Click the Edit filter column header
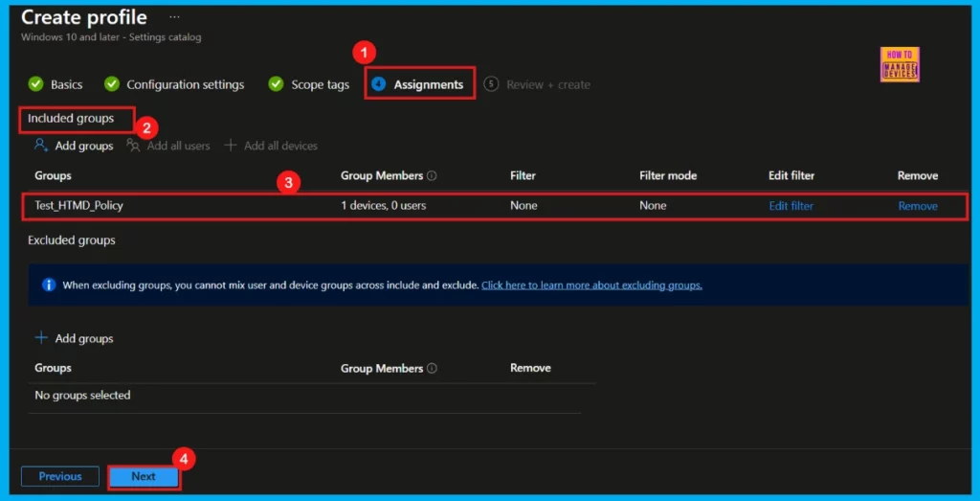 click(x=791, y=175)
